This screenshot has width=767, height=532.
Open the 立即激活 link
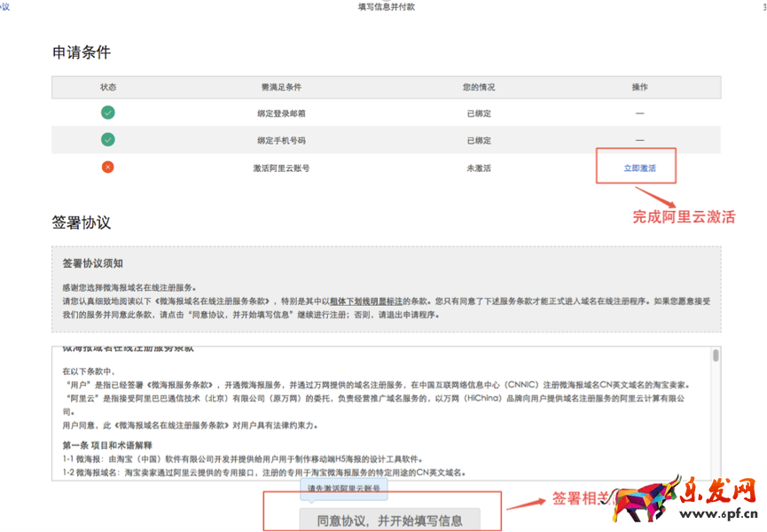click(639, 168)
